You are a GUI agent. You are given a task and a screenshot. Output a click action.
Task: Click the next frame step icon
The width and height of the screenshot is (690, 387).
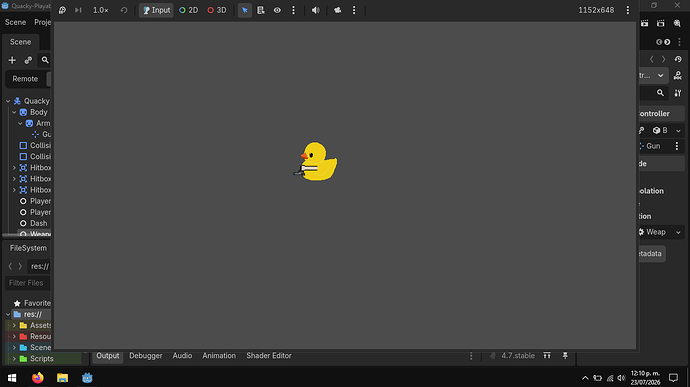click(78, 10)
